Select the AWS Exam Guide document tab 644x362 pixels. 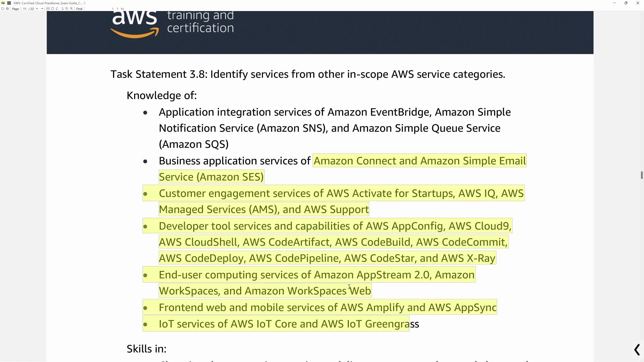(48, 3)
